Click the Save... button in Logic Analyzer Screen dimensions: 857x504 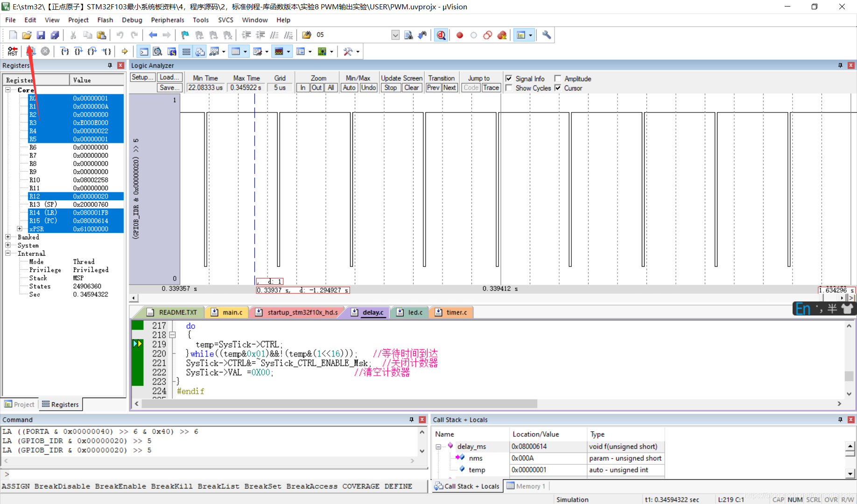[169, 87]
